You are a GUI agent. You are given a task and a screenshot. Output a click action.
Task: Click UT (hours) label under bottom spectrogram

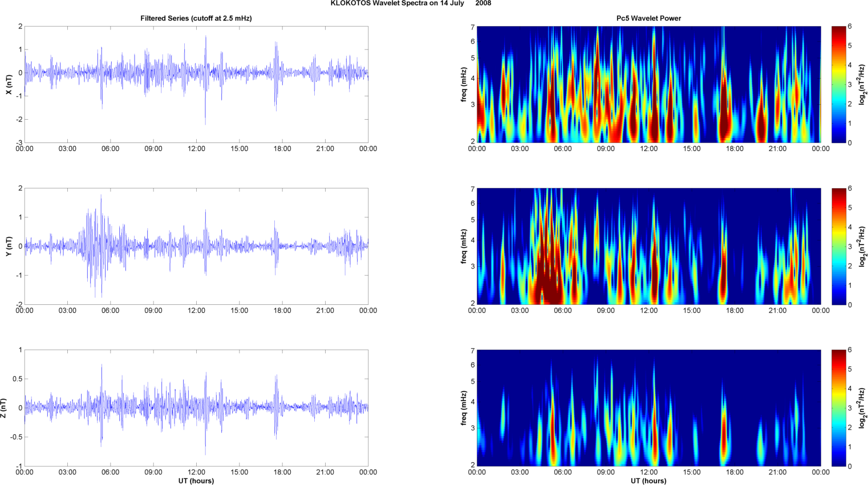(x=648, y=480)
